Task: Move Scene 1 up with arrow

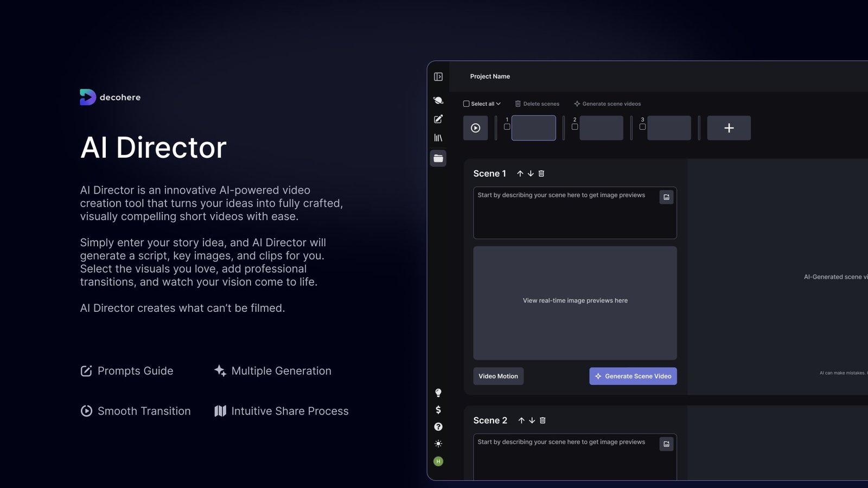Action: point(520,174)
